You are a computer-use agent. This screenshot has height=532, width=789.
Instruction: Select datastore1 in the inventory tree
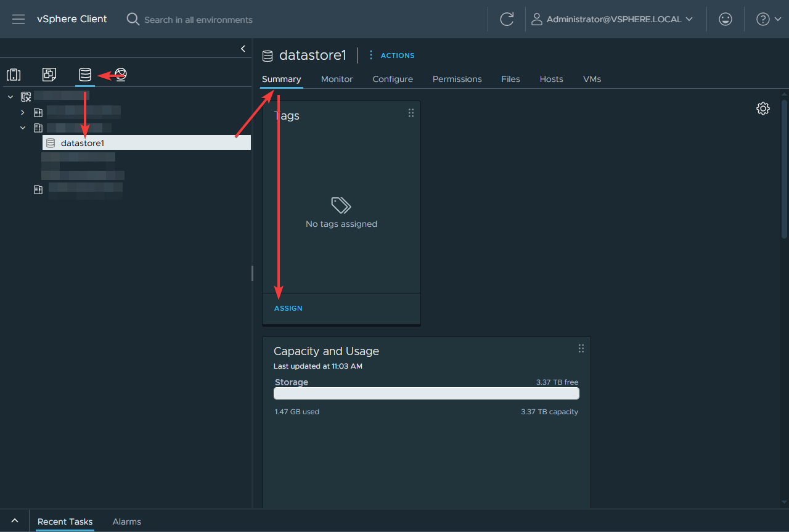coord(83,143)
